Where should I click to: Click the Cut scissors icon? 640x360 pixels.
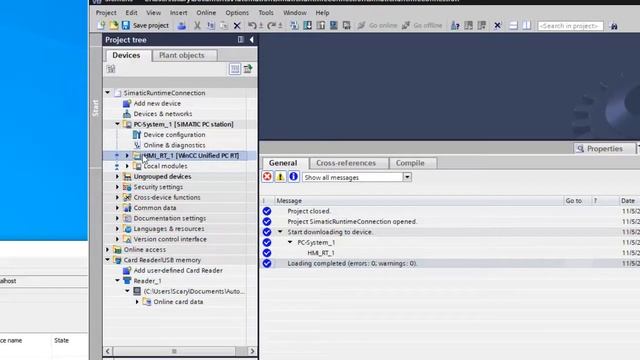(197, 26)
